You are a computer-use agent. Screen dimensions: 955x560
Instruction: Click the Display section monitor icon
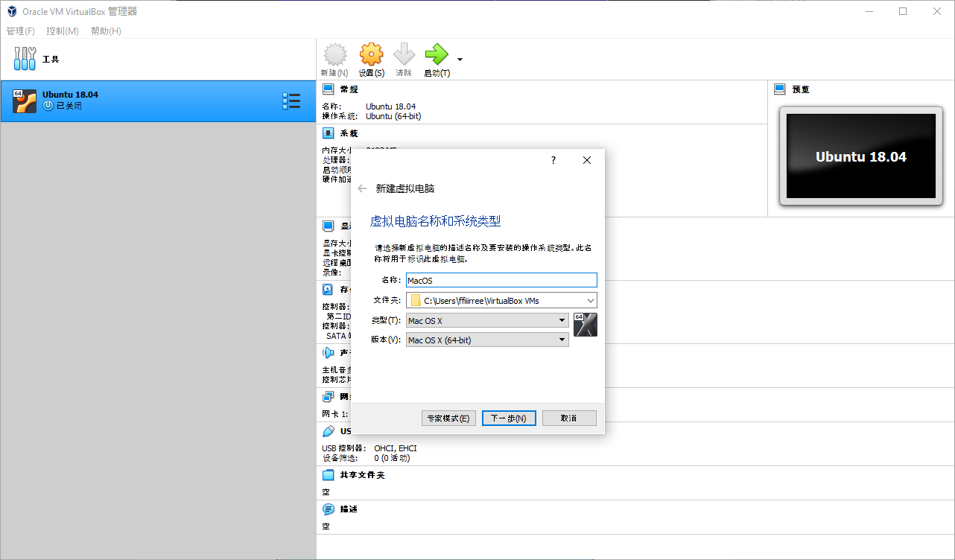(328, 226)
